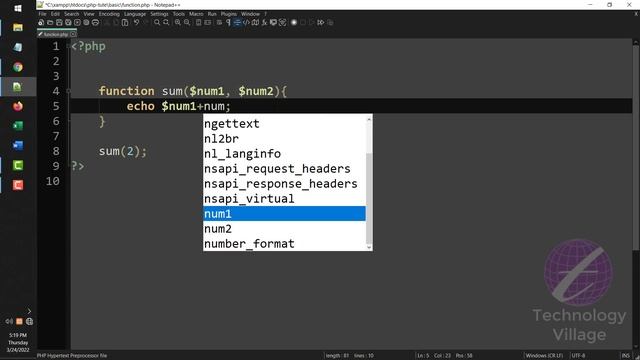Select nl2br in autocomplete list
This screenshot has height=360, width=640.
pos(284,138)
